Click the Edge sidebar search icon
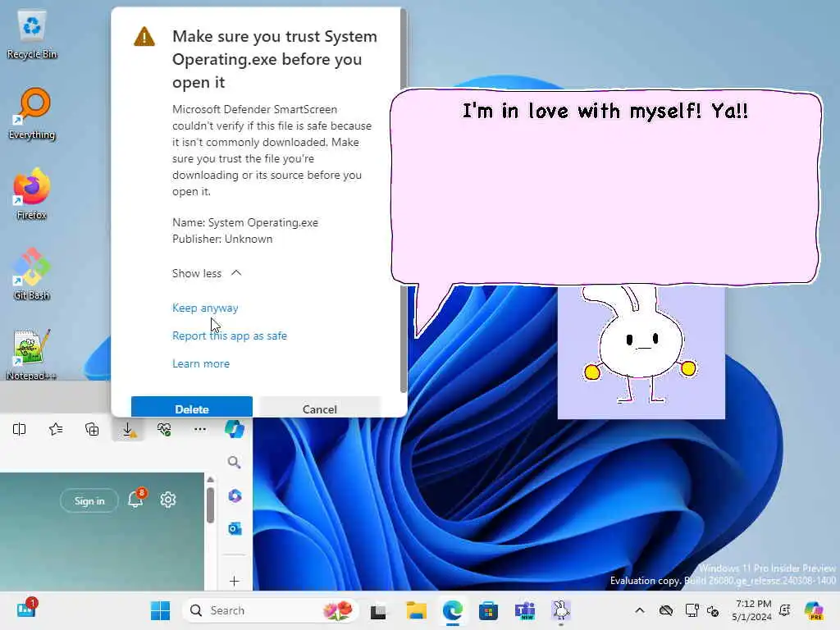The width and height of the screenshot is (840, 630). [x=234, y=462]
